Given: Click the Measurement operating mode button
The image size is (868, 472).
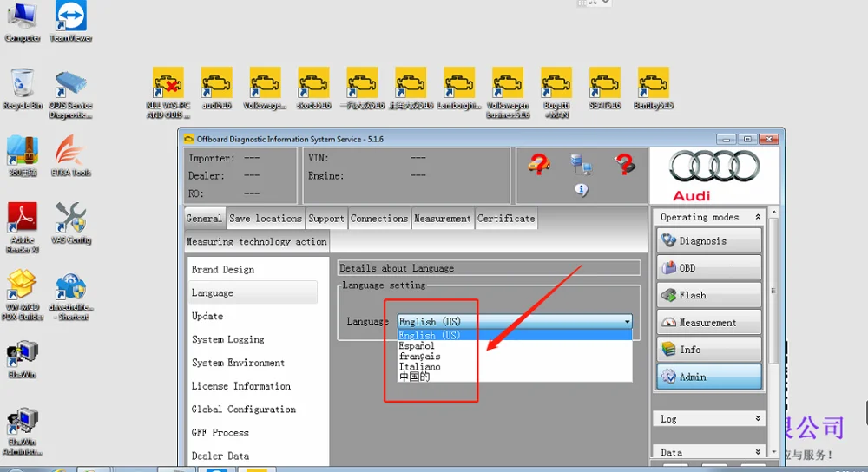Looking at the screenshot, I should point(708,323).
